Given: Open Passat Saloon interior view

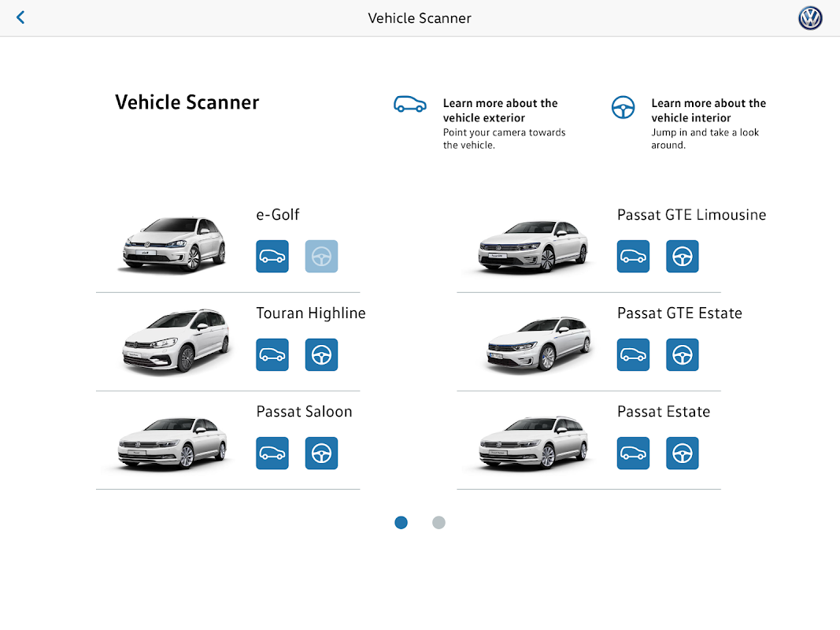Looking at the screenshot, I should coord(321,454).
